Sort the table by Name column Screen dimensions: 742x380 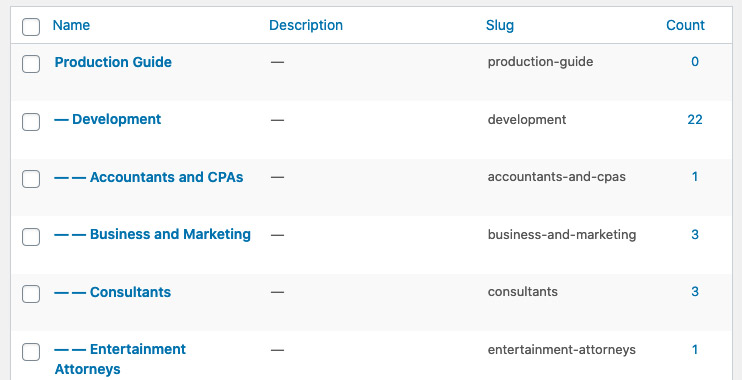point(71,25)
